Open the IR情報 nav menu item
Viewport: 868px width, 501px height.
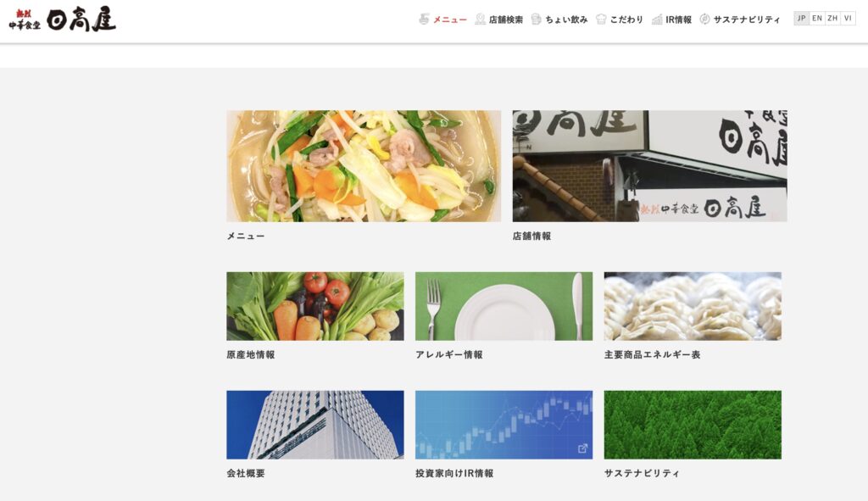pyautogui.click(x=678, y=19)
